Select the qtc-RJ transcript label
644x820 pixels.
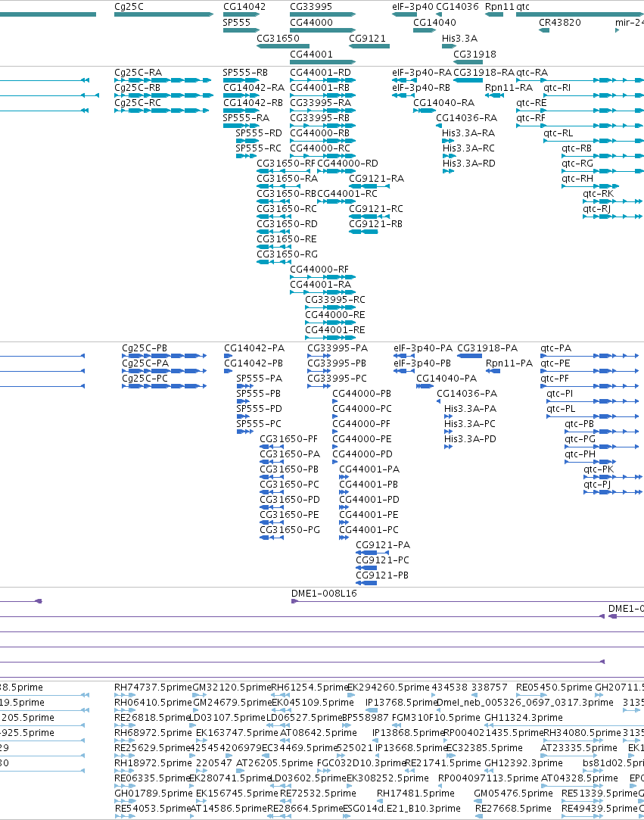pyautogui.click(x=597, y=209)
